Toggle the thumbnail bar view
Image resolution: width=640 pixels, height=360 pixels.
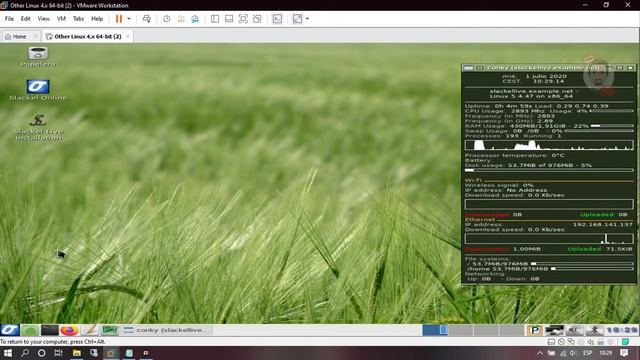pos(229,19)
